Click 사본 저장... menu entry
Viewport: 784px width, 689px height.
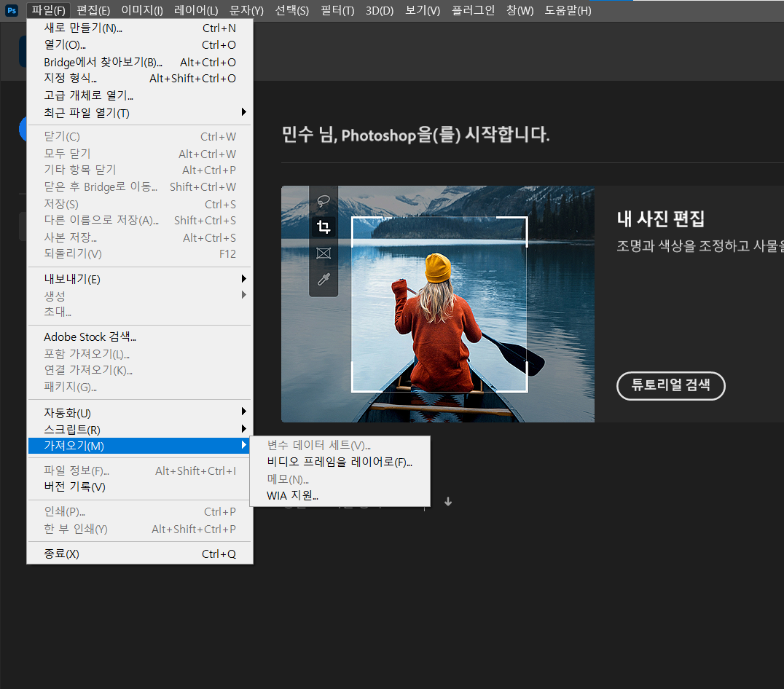pos(140,238)
